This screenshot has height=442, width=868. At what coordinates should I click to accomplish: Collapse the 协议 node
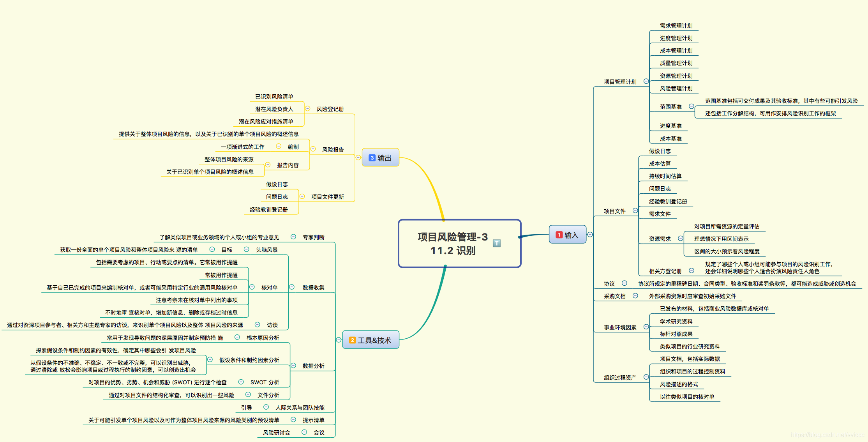tap(624, 283)
